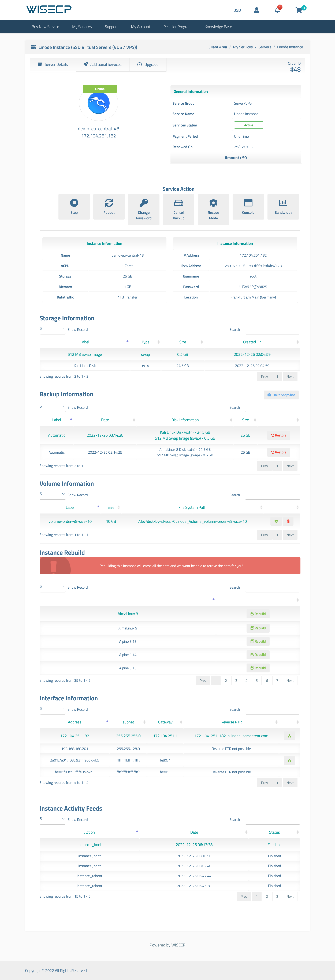Screen dimensions: 335x980
Task: Sort Activity Feeds by Status column
Action: click(274, 832)
